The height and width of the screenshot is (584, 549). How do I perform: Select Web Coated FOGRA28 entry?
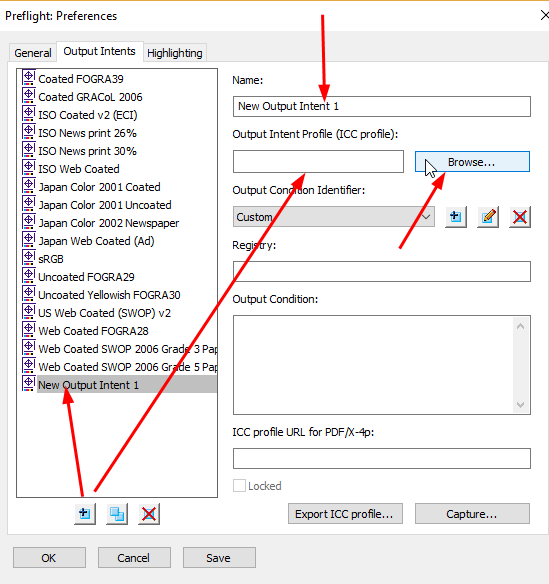click(x=93, y=331)
